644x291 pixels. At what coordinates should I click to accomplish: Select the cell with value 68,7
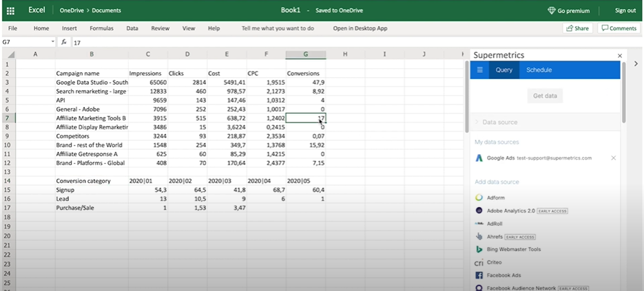(266, 190)
